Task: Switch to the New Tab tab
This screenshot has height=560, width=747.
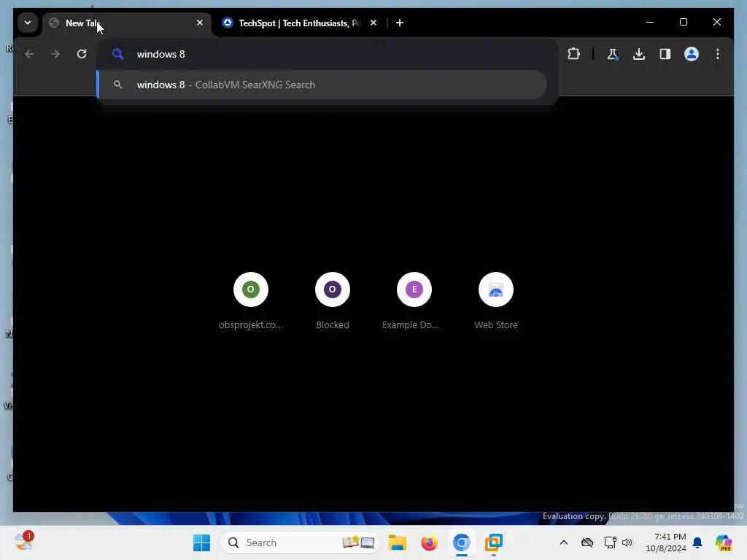Action: (x=127, y=23)
